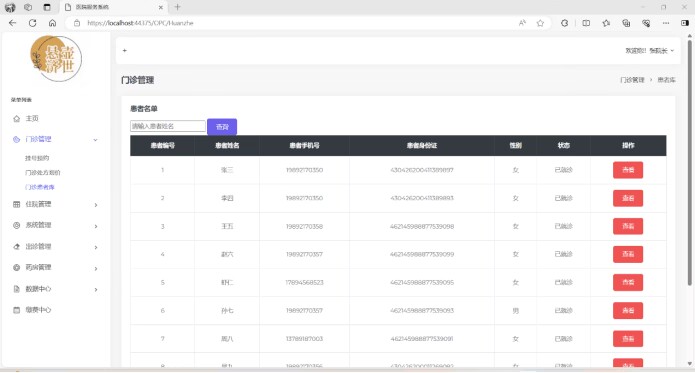Click red view button for patient 4
Image resolution: width=695 pixels, height=373 pixels.
point(628,254)
